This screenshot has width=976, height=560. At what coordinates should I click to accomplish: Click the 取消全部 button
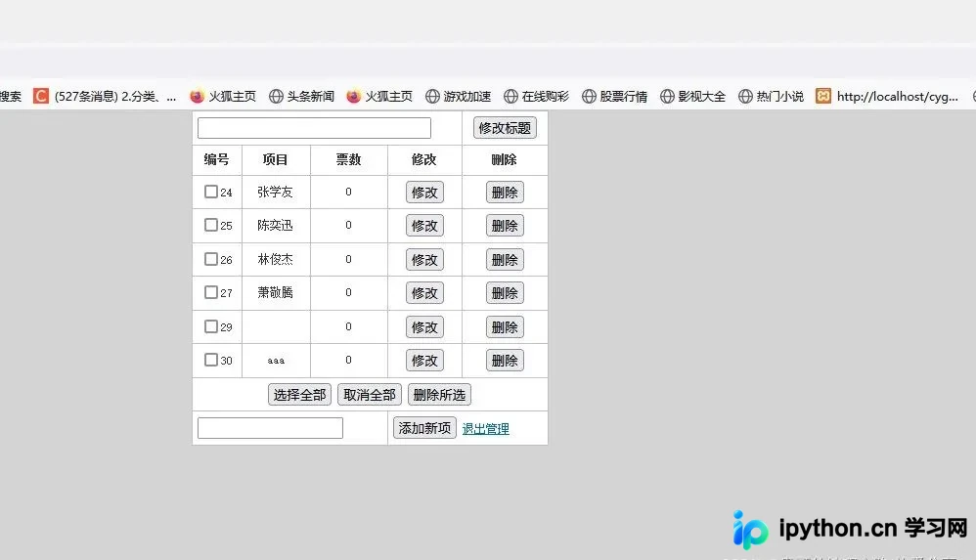(x=370, y=395)
